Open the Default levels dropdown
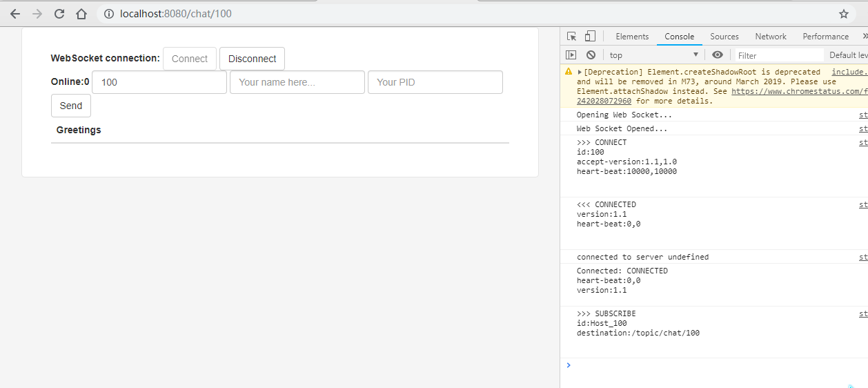This screenshot has width=868, height=388. pyautogui.click(x=848, y=55)
